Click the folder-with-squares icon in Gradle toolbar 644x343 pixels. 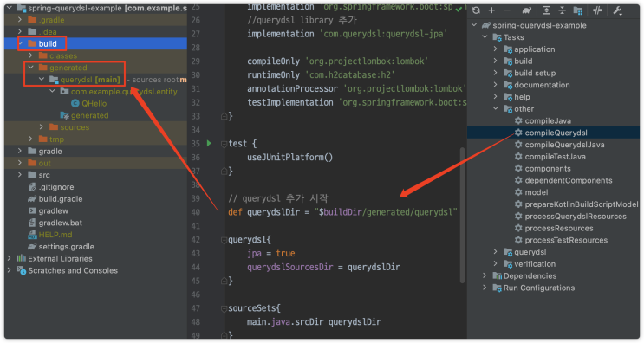pos(578,10)
